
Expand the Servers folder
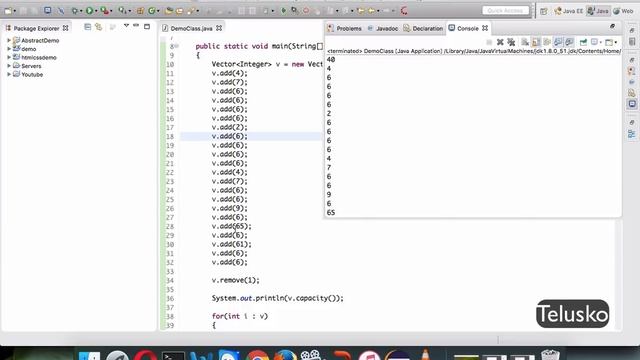(9, 66)
